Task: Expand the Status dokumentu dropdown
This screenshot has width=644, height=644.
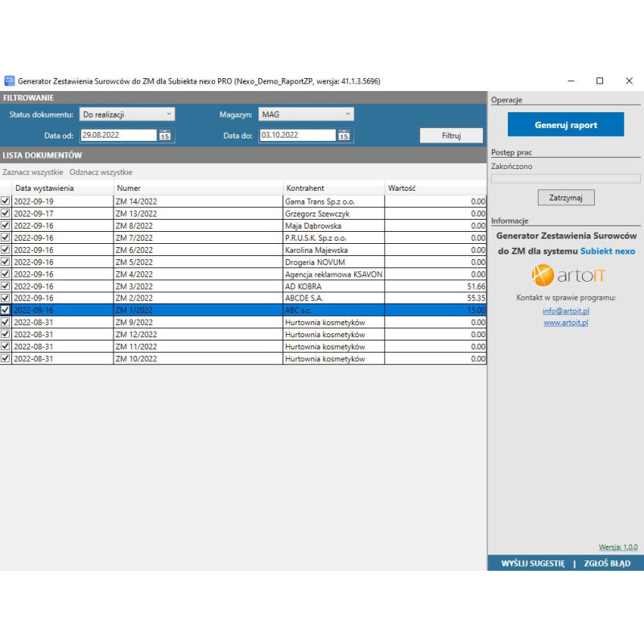Action: 127,115
